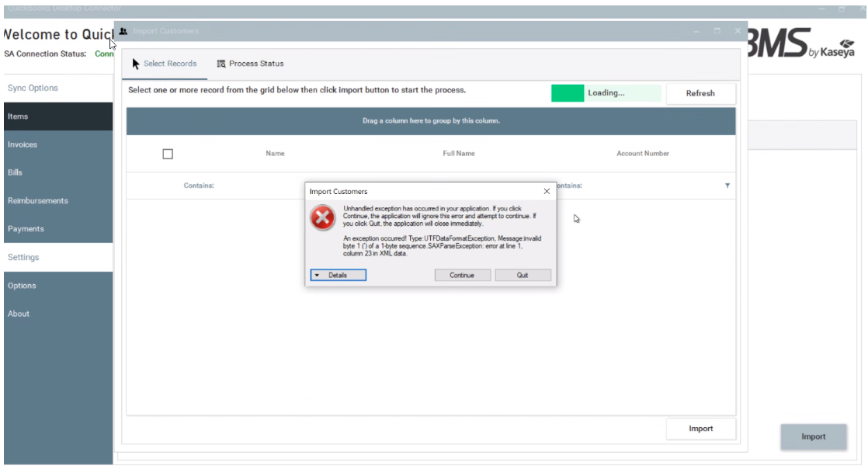Open About in the sidebar
The image size is (868, 469).
(58, 314)
